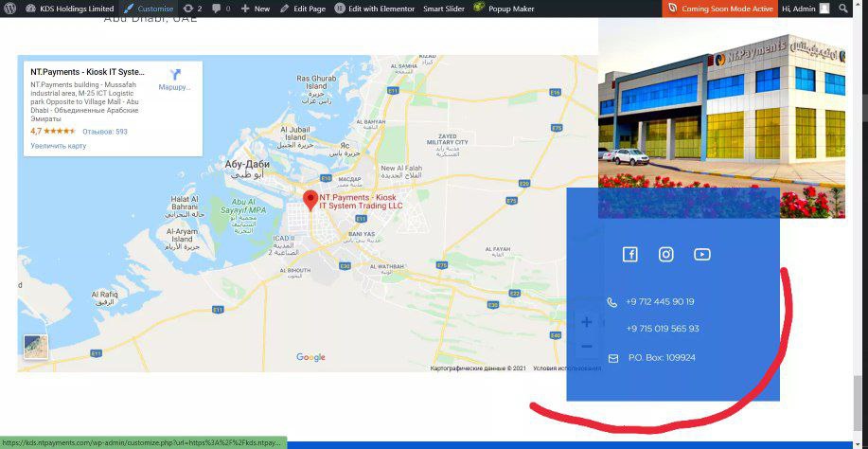Open Smart Slider admin menu

point(444,9)
